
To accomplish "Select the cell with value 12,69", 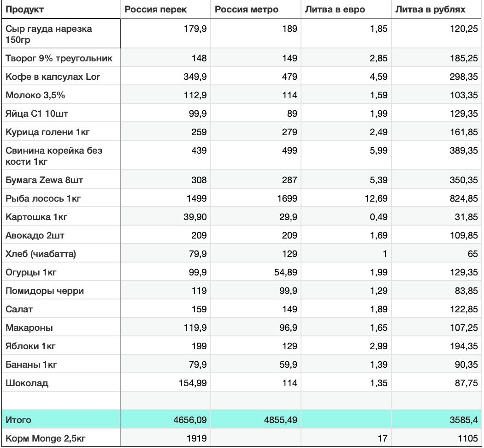I will tap(346, 198).
